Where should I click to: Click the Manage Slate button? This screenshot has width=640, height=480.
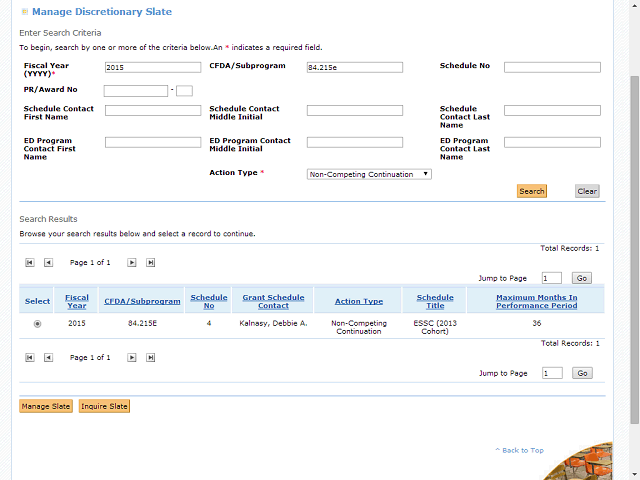pyautogui.click(x=46, y=406)
